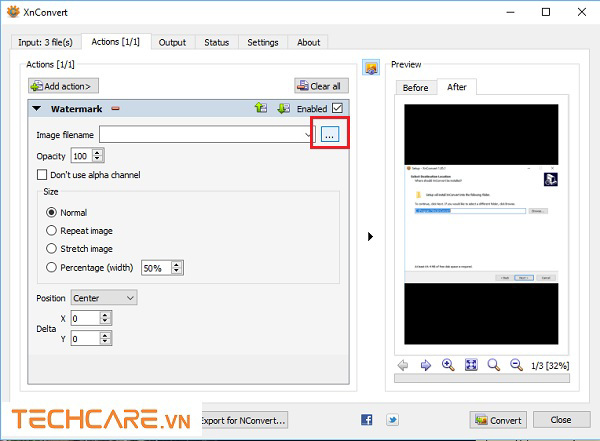This screenshot has width=600, height=441.
Task: Click the Add action> button
Action: pos(63,86)
